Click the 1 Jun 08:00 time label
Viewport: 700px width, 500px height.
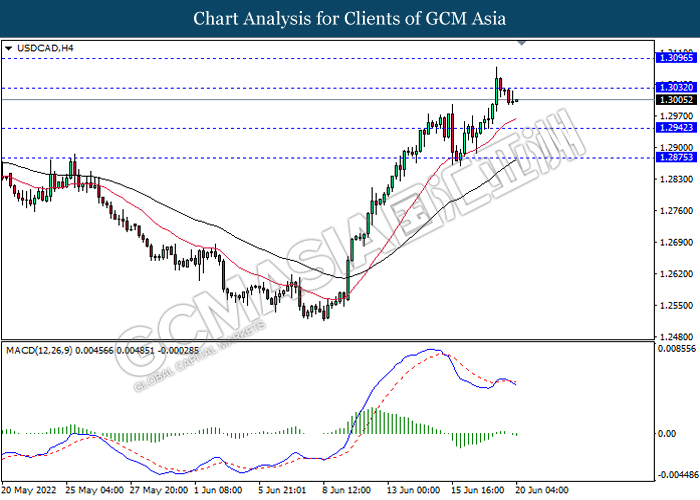tap(218, 490)
